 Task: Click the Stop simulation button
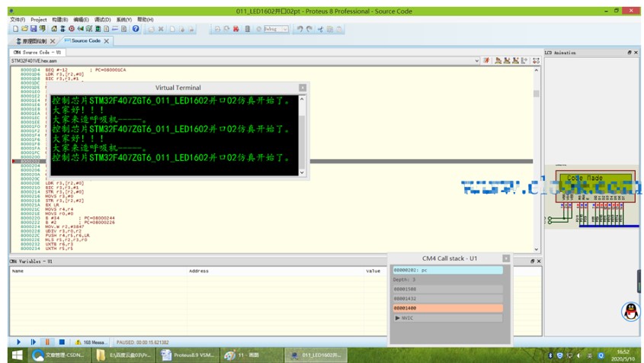[x=62, y=342]
